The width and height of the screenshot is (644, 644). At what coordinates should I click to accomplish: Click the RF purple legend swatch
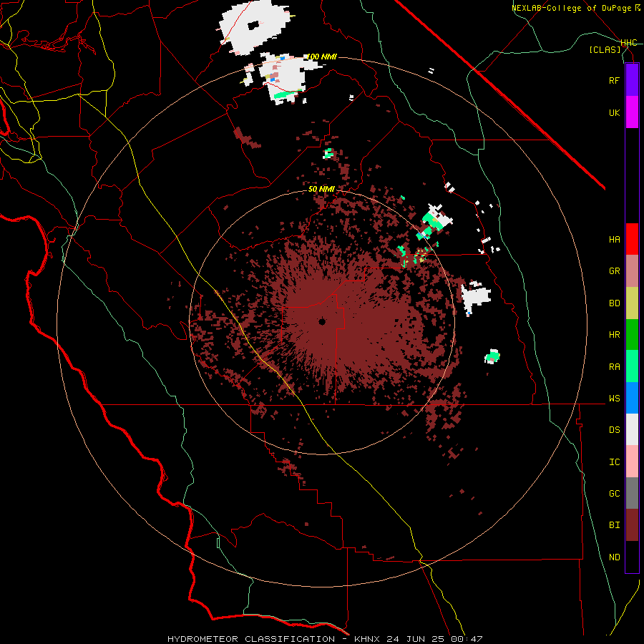(x=632, y=80)
